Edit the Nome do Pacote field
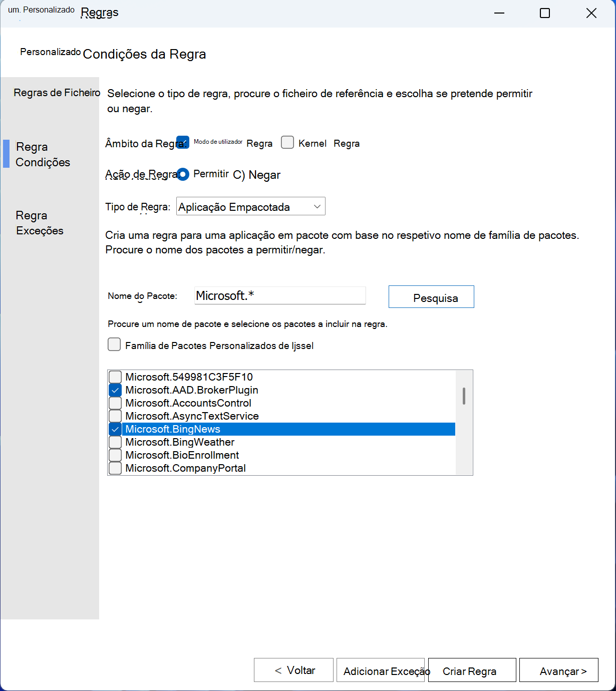 click(x=280, y=295)
